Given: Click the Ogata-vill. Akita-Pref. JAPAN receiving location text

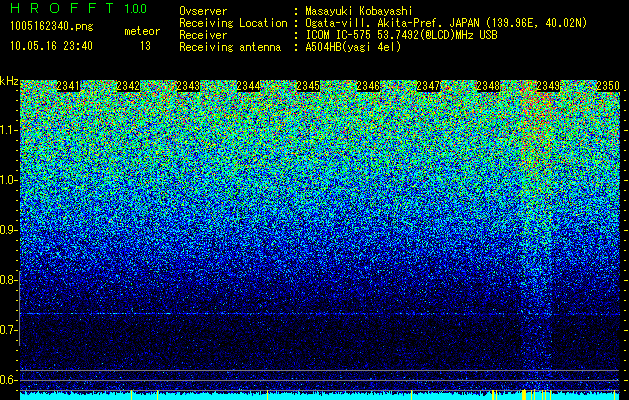Looking at the screenshot, I should (x=446, y=23).
